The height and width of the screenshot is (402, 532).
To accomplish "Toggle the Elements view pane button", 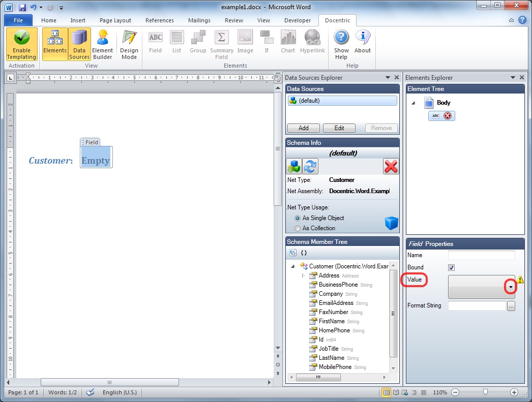I will (55, 44).
